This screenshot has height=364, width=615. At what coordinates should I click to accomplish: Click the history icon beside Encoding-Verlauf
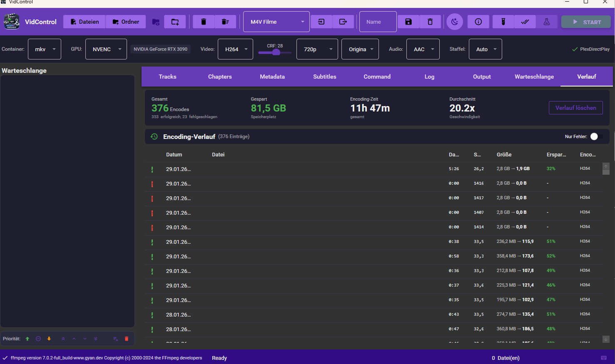click(x=154, y=136)
